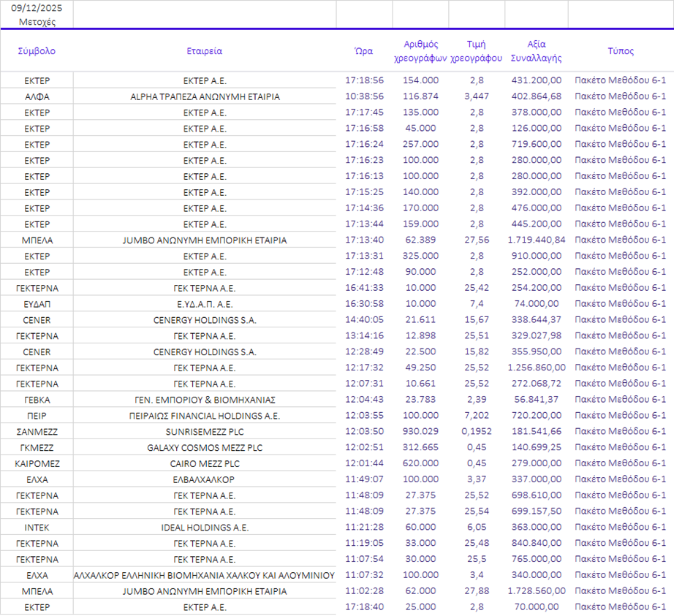This screenshot has height=616, width=674.
Task: Click the ALPHA ΤΡΑΠΕΖΑ ΑΝΩΝΥΜΗ ΕΤΑΙΡΙΑ cell
Action: (x=205, y=96)
